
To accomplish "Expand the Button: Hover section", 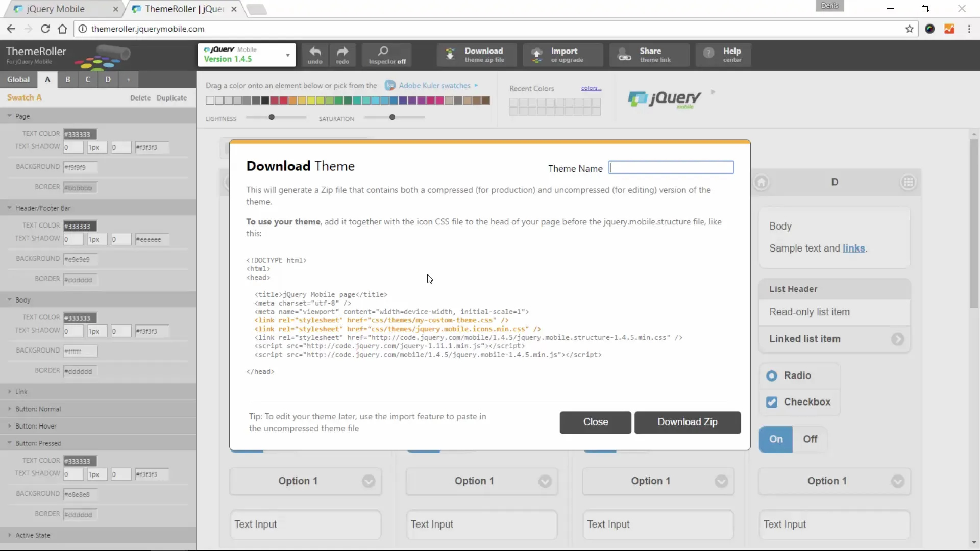I will click(x=98, y=426).
